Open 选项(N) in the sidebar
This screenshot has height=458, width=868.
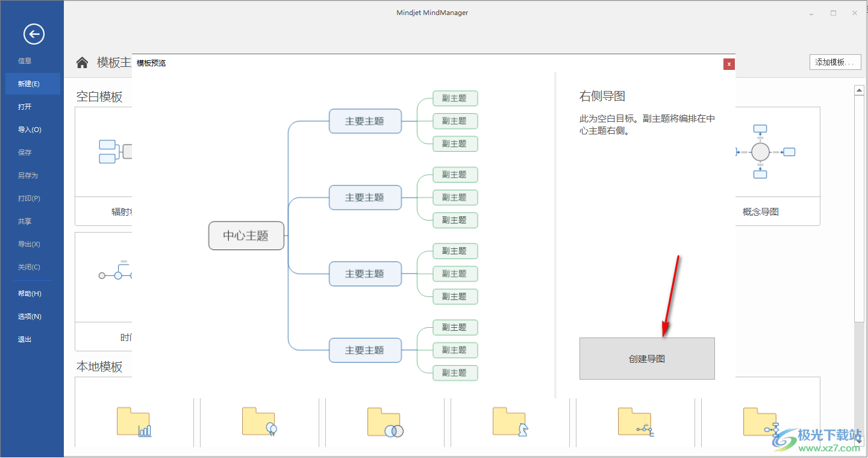[x=30, y=316]
